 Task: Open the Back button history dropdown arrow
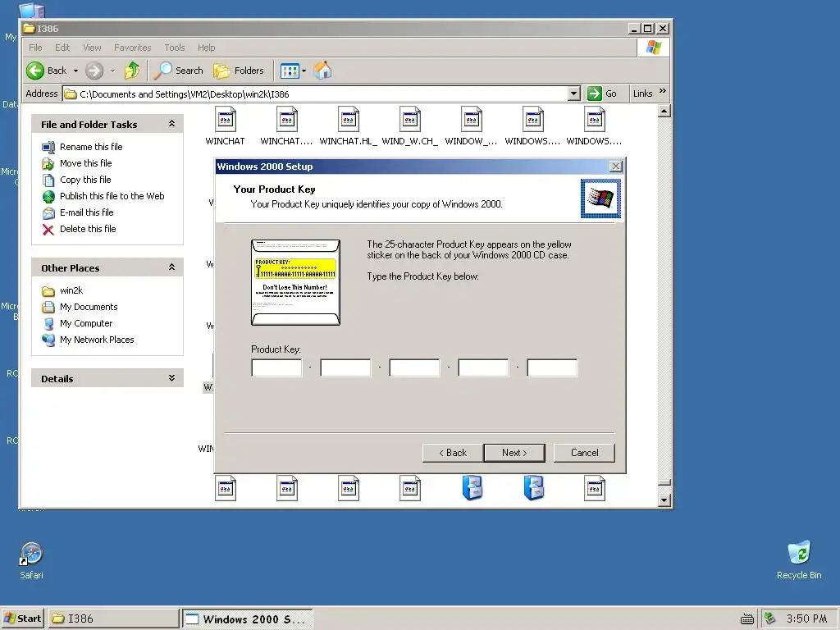(x=75, y=71)
